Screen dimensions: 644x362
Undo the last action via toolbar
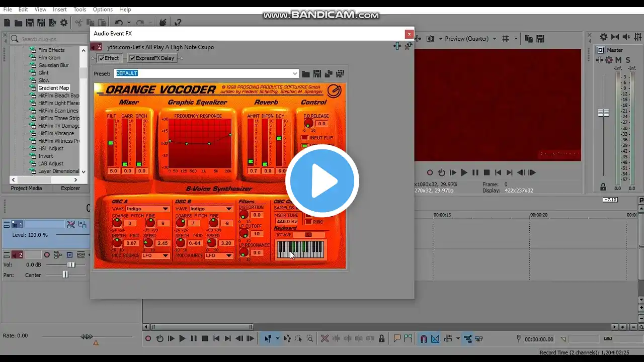point(119,23)
